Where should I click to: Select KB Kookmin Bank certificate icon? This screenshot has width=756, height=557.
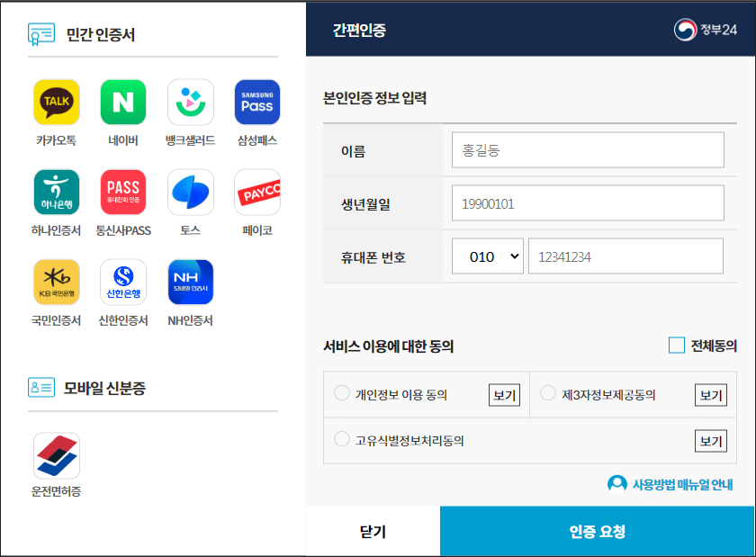pyautogui.click(x=57, y=283)
